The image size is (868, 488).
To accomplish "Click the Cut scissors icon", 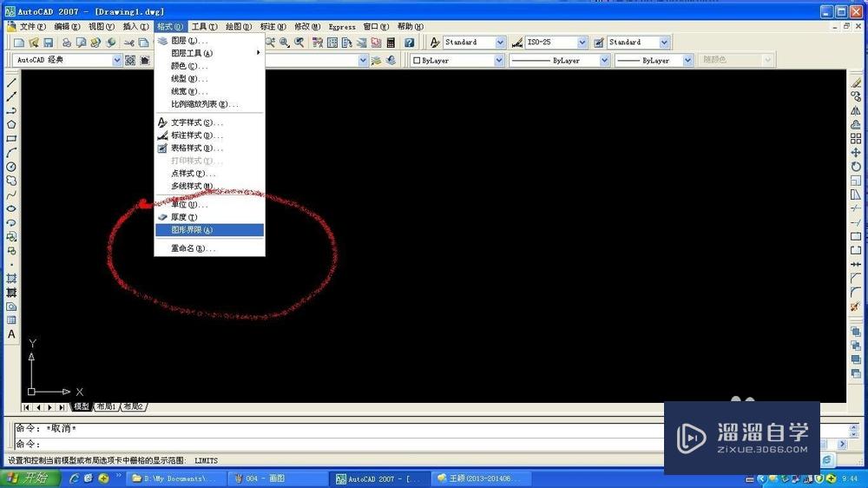I will tap(129, 43).
